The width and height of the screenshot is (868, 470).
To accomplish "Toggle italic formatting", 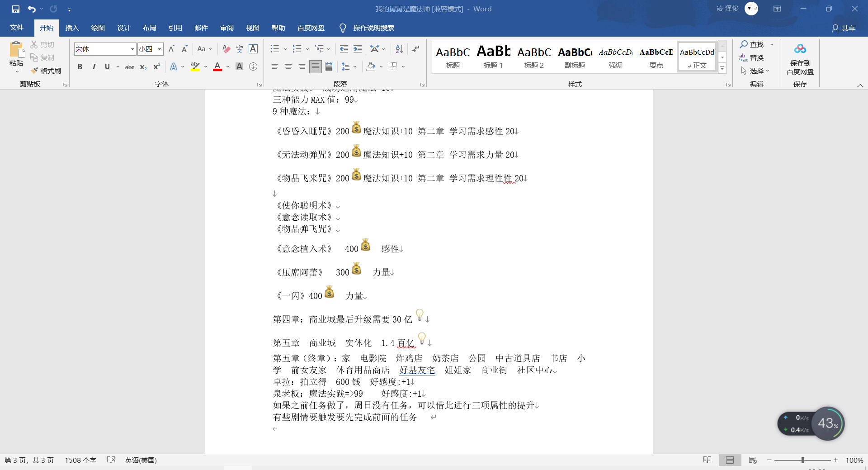I will point(94,67).
